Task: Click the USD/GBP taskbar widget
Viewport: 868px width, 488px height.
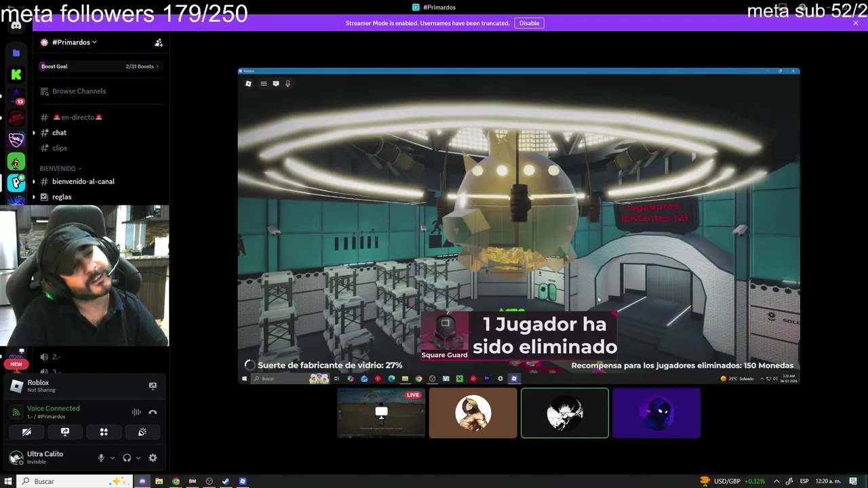Action: click(x=732, y=481)
